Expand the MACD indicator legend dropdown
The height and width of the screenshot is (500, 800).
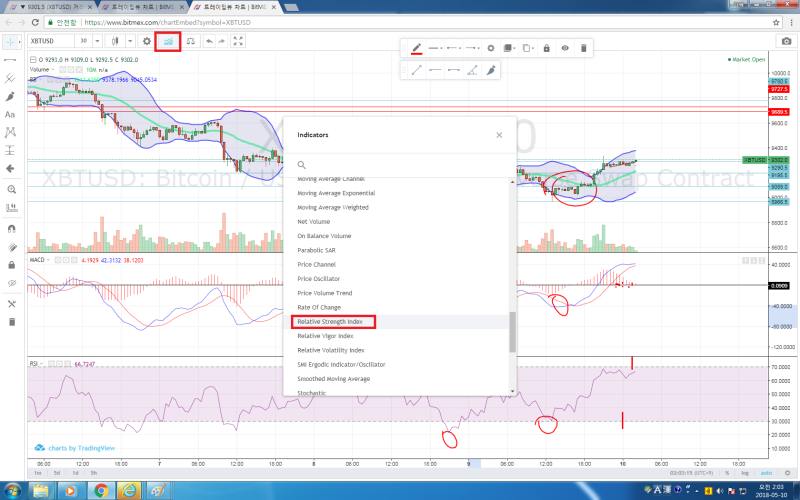click(x=48, y=260)
